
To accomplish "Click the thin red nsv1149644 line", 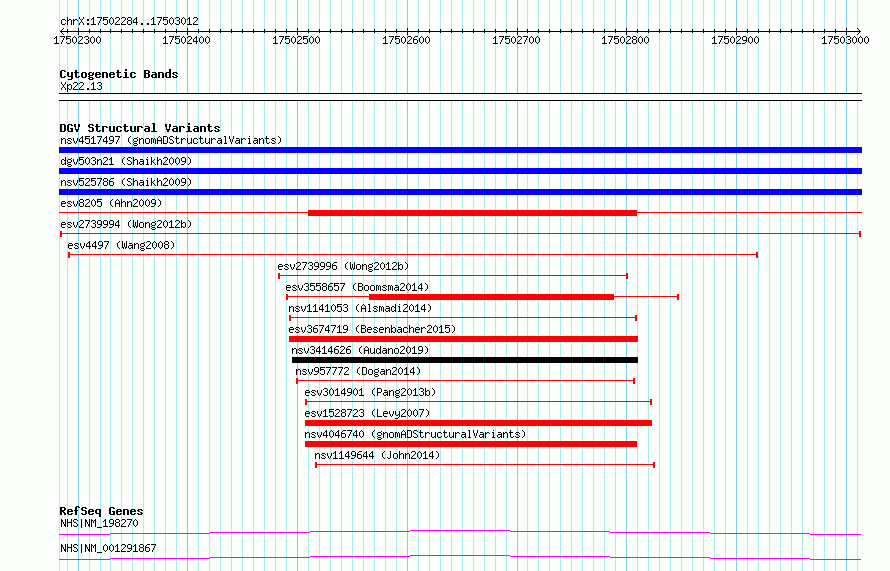I will 485,465.
